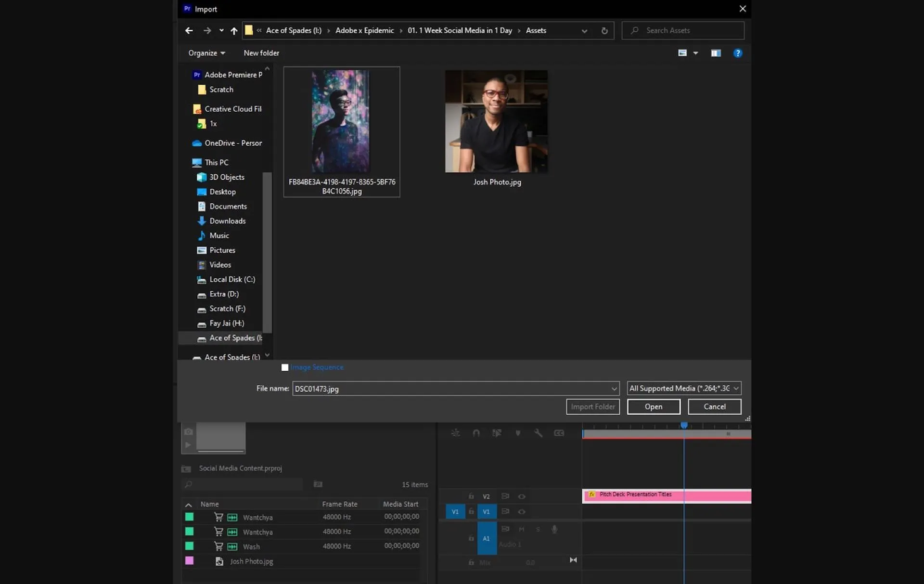Enable Image Sequence checkbox

(284, 367)
